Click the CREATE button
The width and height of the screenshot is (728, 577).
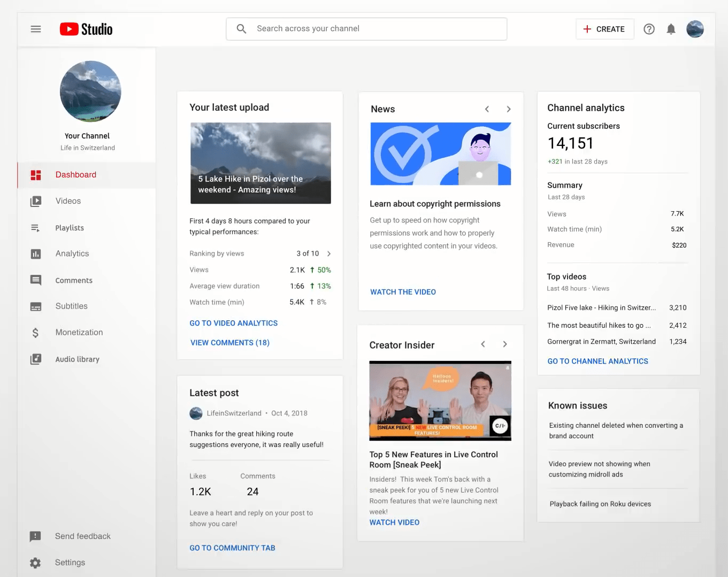pyautogui.click(x=605, y=29)
